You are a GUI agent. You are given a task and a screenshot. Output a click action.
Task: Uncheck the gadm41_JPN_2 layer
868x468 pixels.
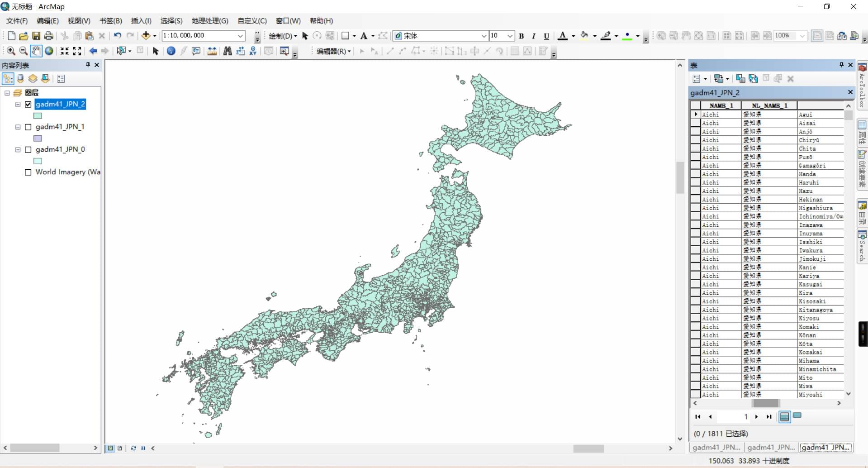[x=28, y=104]
